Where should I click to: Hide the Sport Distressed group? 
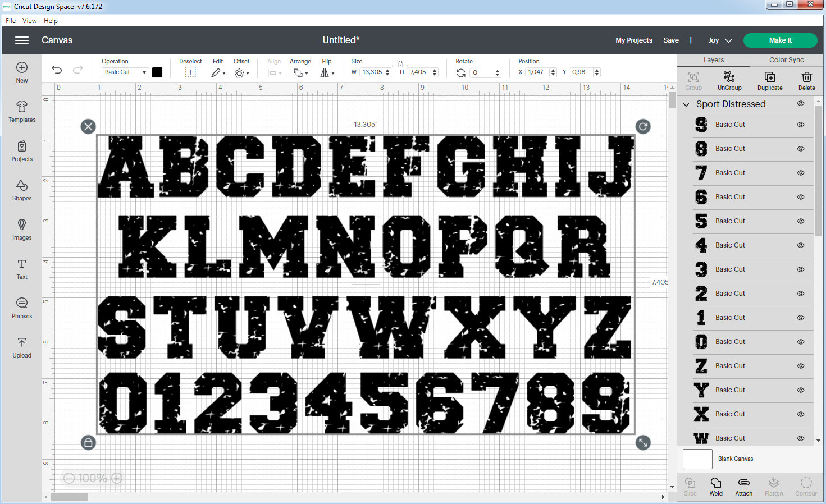coord(801,104)
